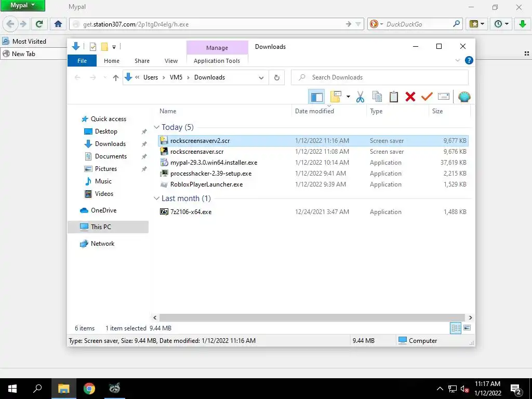The image size is (532, 399).
Task: Switch to details view status bar icon
Action: (456, 328)
